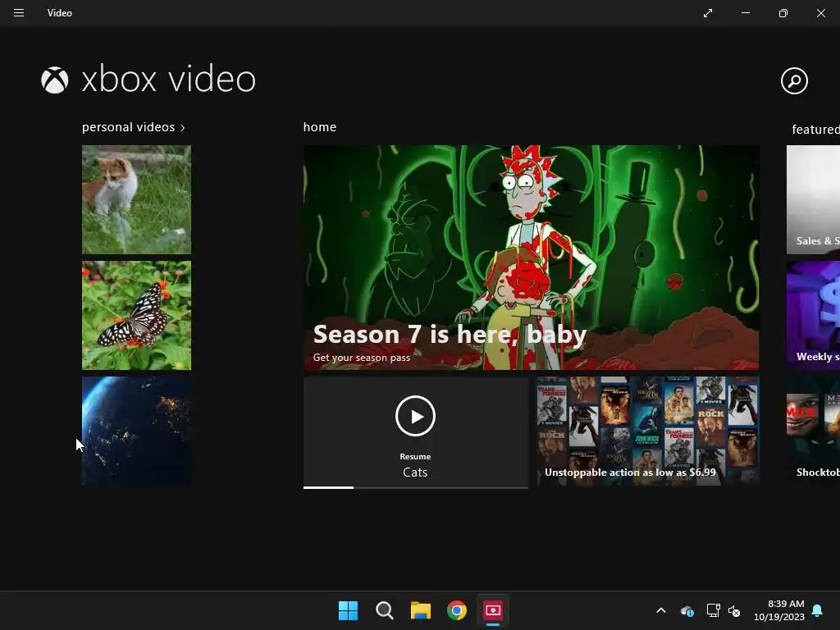
Task: Click the muted volume tray icon
Action: 734,610
